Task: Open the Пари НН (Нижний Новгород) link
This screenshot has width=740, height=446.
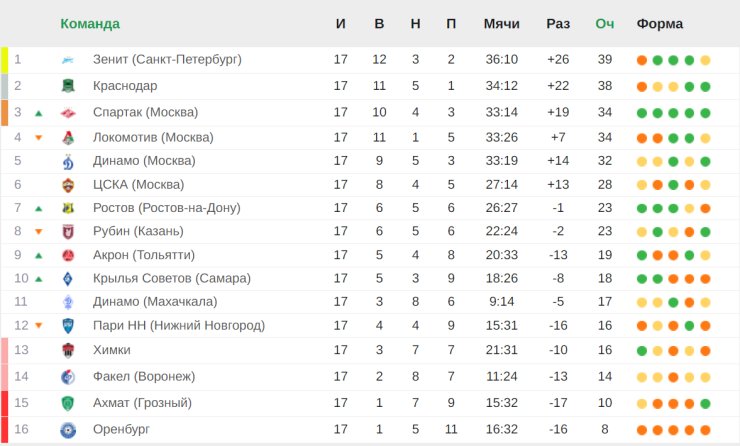Action: 179,326
